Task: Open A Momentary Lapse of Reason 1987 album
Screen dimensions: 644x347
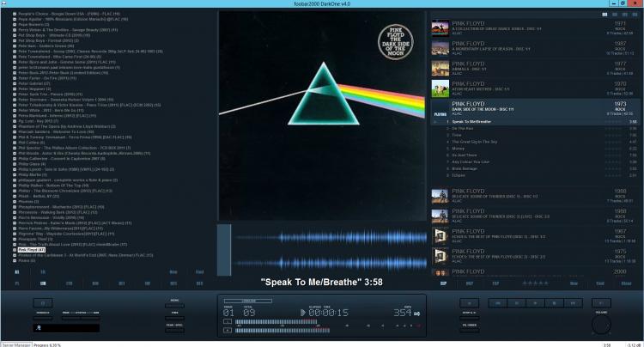Action: click(x=440, y=48)
